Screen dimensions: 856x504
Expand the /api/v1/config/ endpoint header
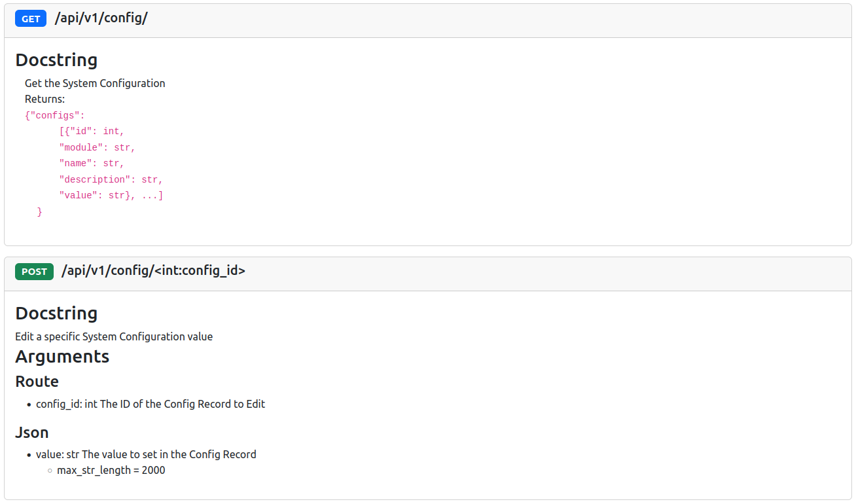point(101,18)
